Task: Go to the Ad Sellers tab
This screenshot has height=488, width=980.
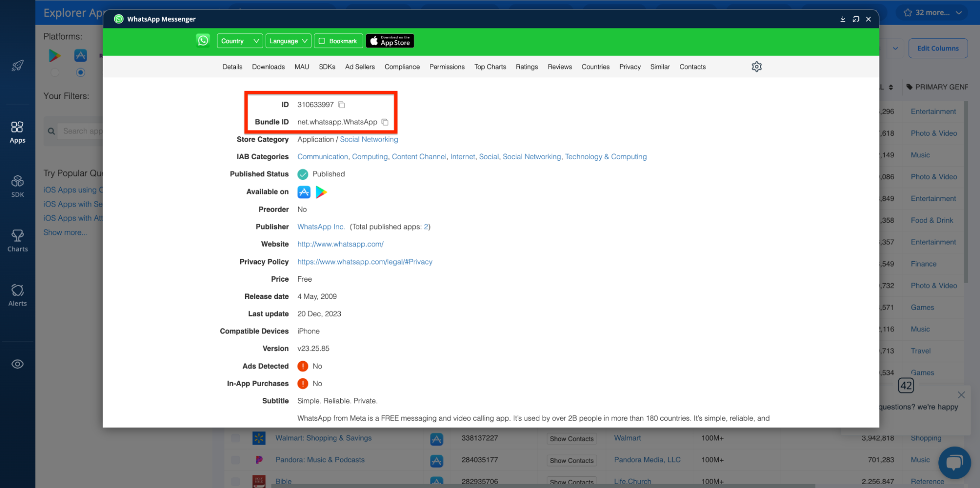Action: point(360,67)
